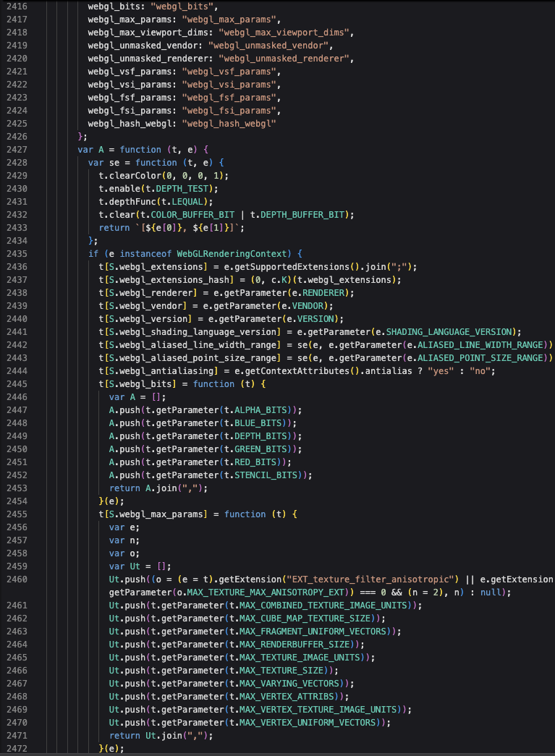555x756 pixels.
Task: Click the STENCIL_BITS constant
Action: pos(266,475)
